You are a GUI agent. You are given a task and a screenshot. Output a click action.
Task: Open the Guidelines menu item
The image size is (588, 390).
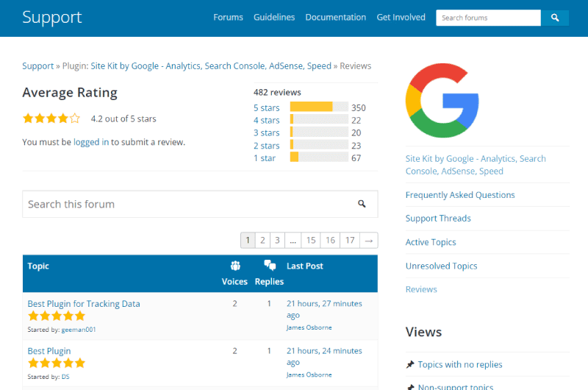tap(274, 17)
